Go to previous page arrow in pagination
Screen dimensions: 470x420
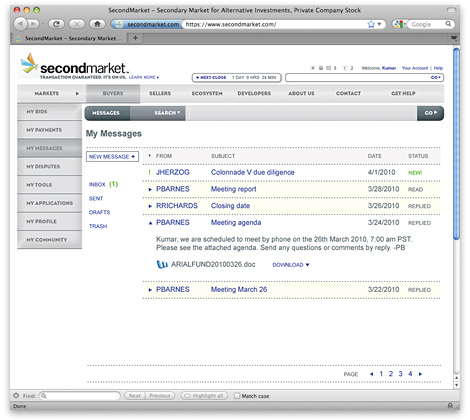[x=371, y=374]
